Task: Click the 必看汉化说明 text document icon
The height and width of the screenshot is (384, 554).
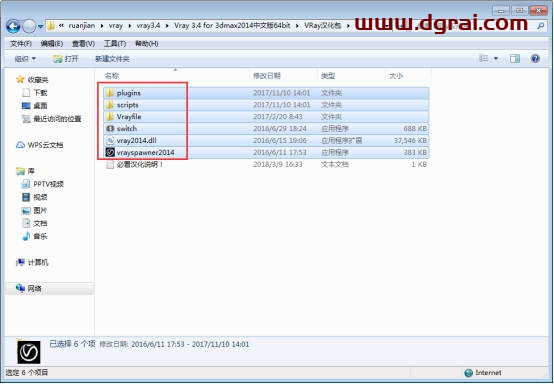Action: tap(110, 164)
